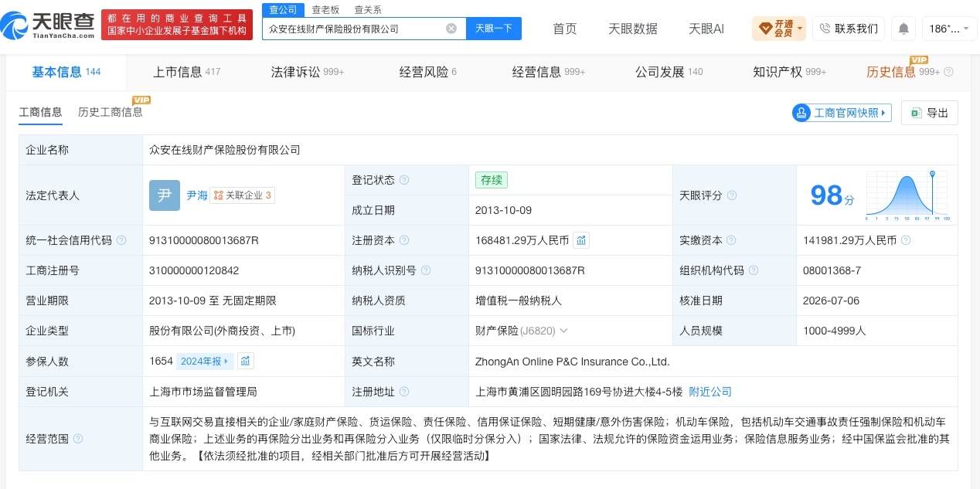Click 尹 avatar of legal representative

click(x=165, y=195)
